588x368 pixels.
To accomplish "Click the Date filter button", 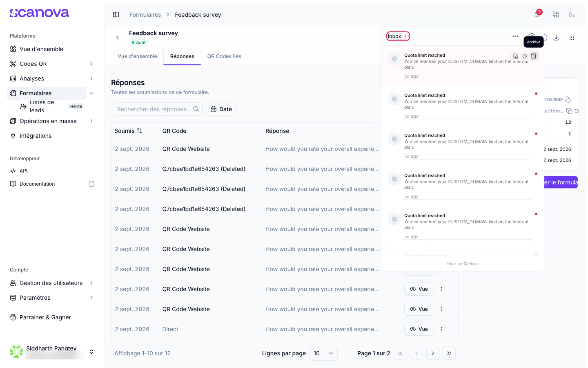I will (x=221, y=109).
